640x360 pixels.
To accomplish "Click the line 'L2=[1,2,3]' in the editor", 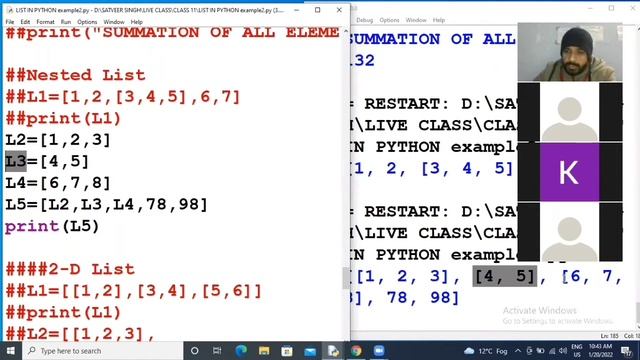I will coord(58,140).
